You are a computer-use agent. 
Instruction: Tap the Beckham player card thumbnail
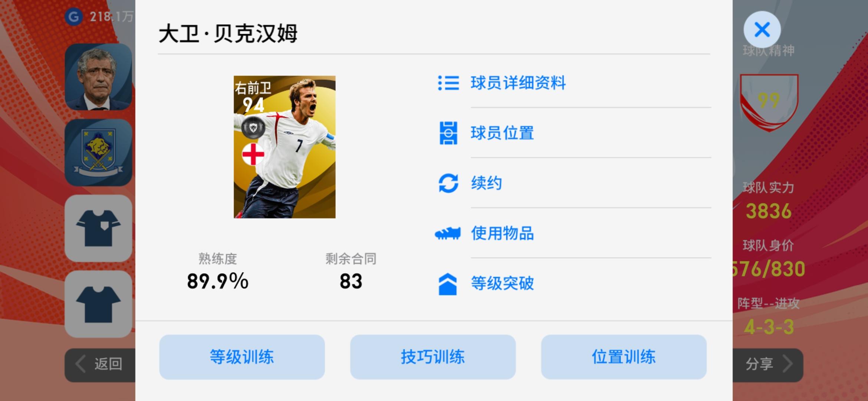(x=285, y=147)
